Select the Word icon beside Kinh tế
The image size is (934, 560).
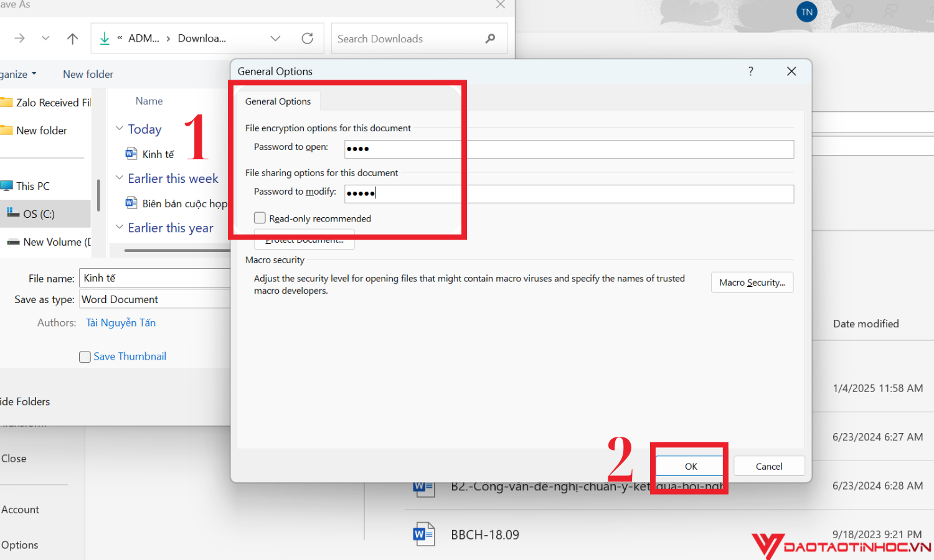point(131,153)
